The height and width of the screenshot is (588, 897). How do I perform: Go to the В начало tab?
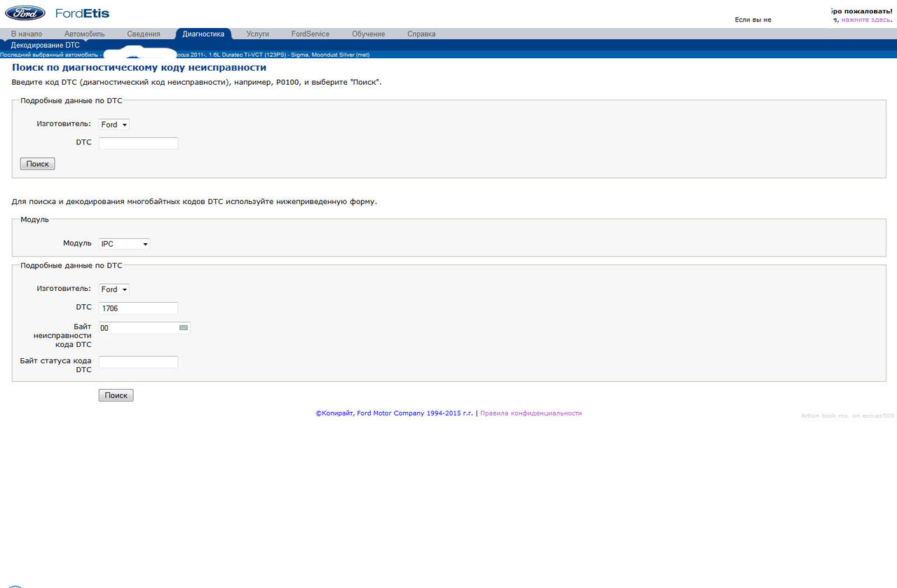(x=27, y=34)
